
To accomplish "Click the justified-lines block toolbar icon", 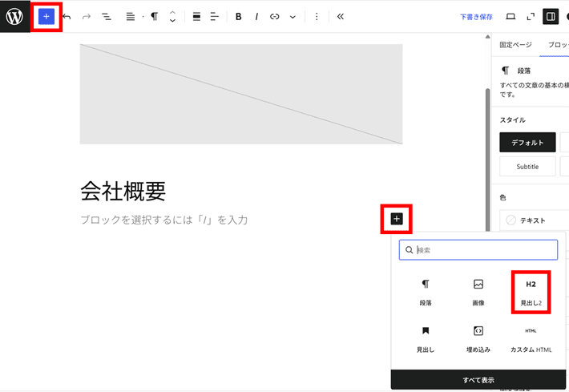I will coord(131,17).
